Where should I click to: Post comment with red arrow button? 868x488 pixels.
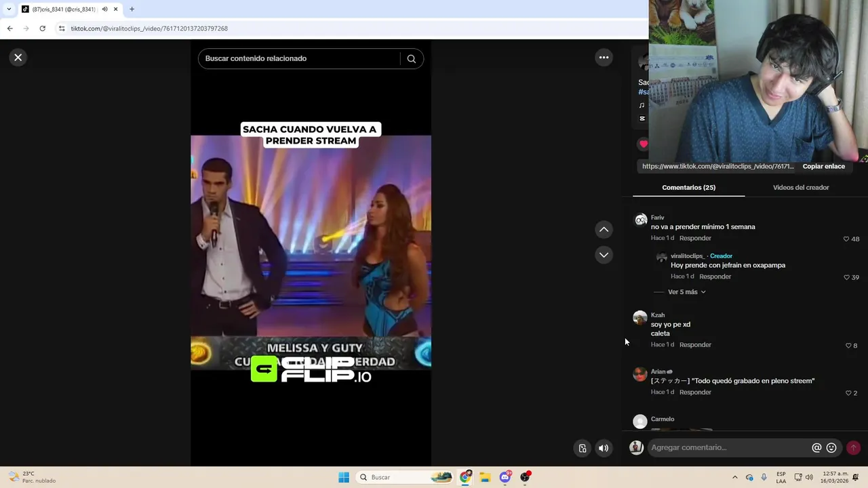pyautogui.click(x=853, y=448)
